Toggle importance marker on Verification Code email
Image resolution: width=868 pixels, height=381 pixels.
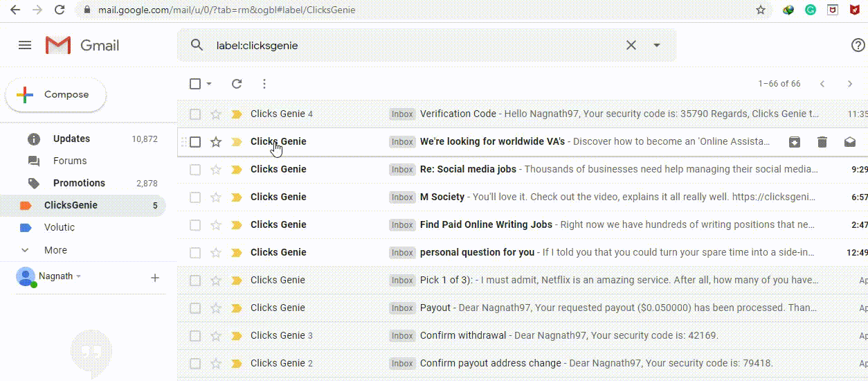[237, 114]
